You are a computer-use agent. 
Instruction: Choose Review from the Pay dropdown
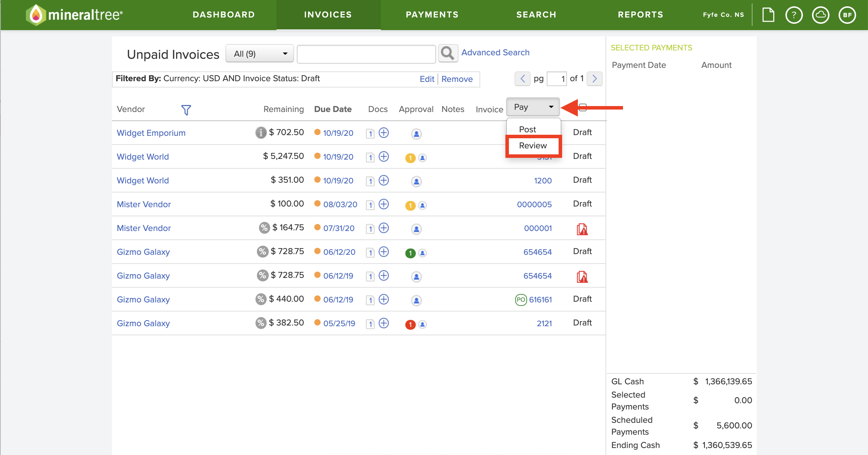point(533,146)
